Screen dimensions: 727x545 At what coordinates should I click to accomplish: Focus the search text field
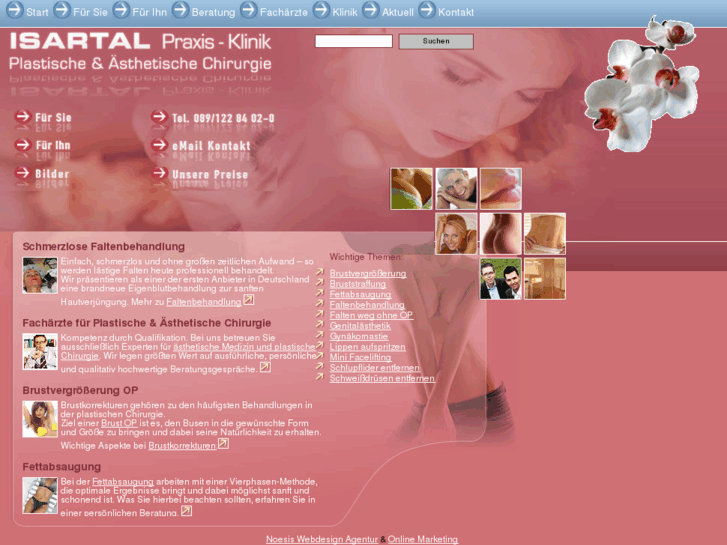click(354, 41)
